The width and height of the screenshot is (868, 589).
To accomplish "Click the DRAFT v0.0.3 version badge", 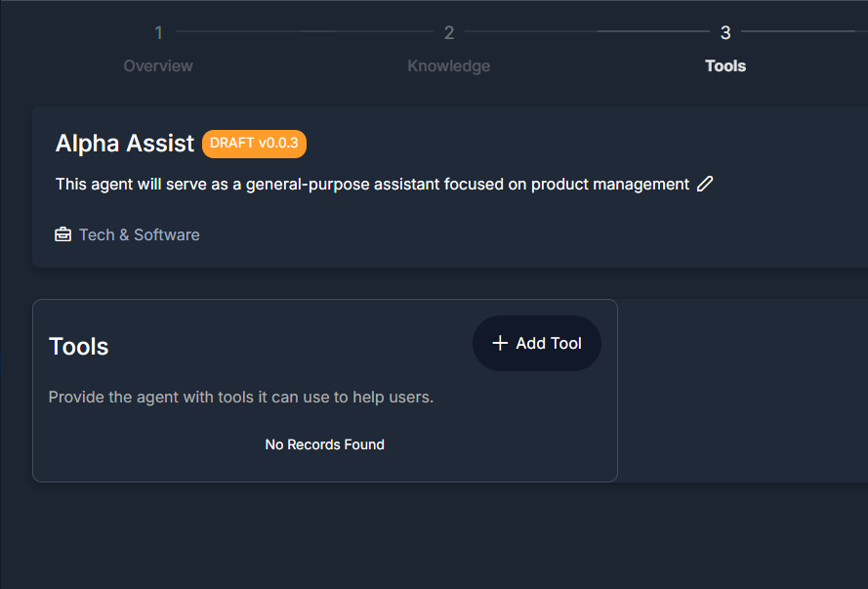I will pyautogui.click(x=254, y=144).
